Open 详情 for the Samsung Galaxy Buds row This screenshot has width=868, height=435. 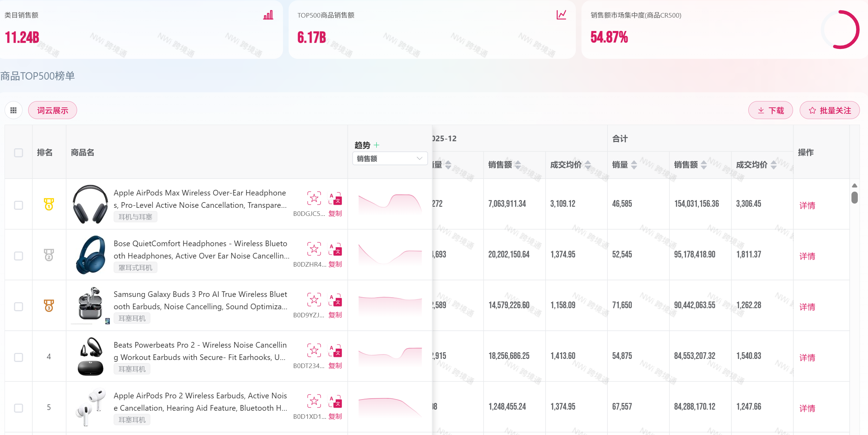(808, 307)
